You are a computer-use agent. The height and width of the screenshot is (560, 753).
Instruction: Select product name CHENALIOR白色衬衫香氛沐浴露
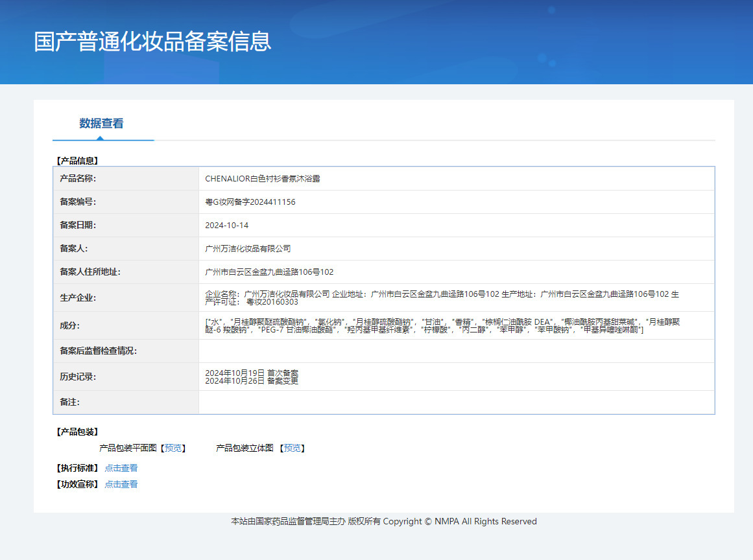tap(262, 178)
